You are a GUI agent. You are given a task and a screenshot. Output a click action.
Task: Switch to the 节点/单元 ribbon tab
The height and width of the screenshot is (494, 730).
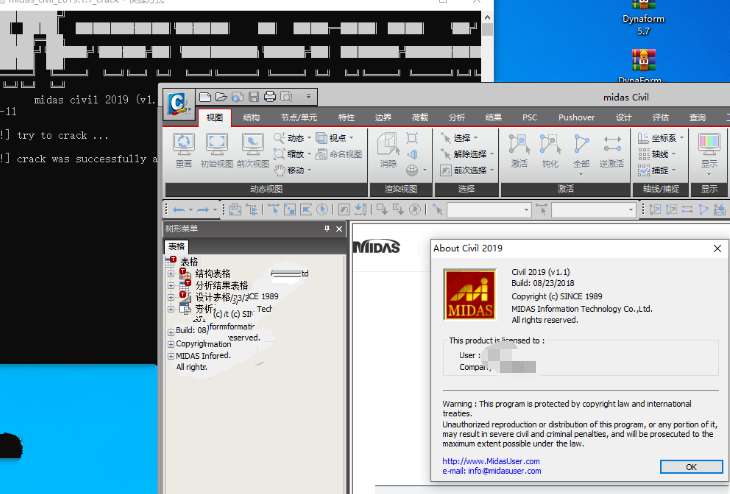pyautogui.click(x=299, y=117)
